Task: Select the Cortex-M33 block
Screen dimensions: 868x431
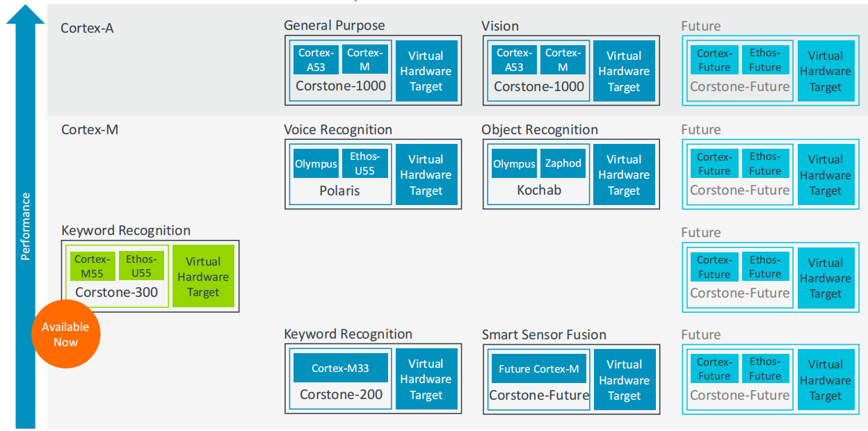Action: pyautogui.click(x=340, y=368)
